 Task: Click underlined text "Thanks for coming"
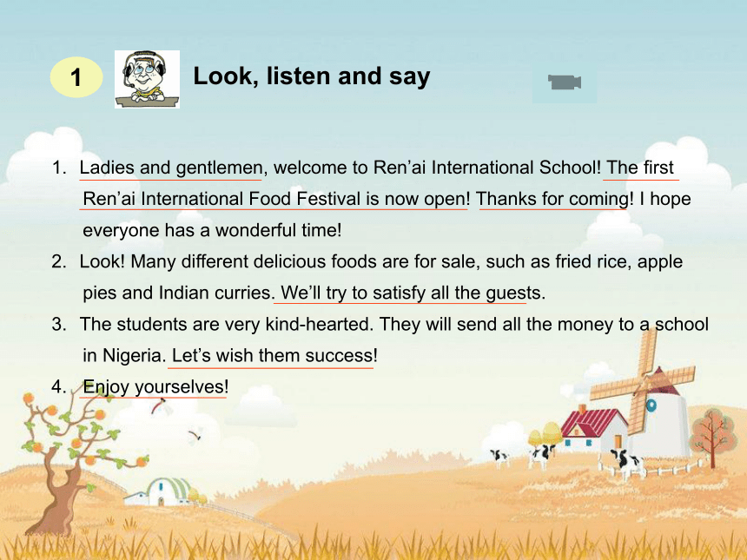(552, 199)
